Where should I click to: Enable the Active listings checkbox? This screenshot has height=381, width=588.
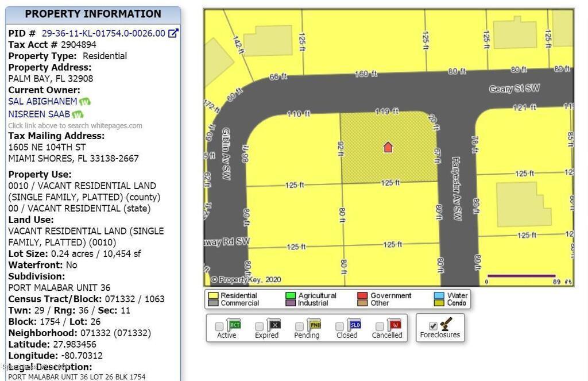pyautogui.click(x=219, y=326)
